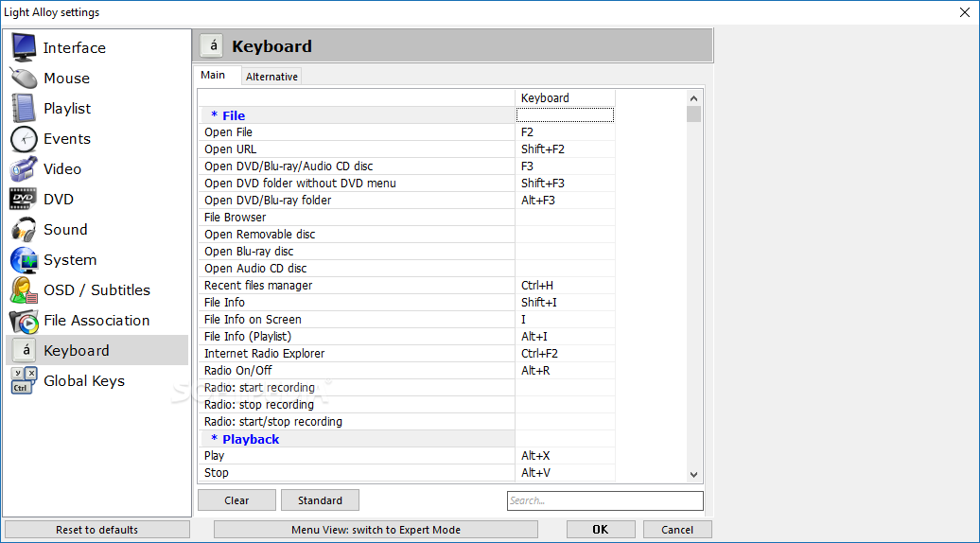The width and height of the screenshot is (980, 543).
Task: Click the Shift+I shortcut cell
Action: click(565, 303)
